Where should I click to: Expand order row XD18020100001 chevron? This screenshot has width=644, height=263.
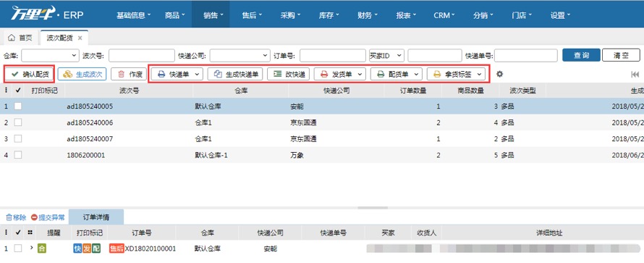31,248
